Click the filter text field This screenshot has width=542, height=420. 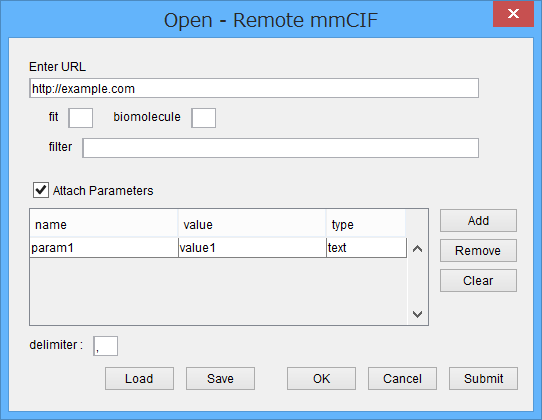[281, 148]
